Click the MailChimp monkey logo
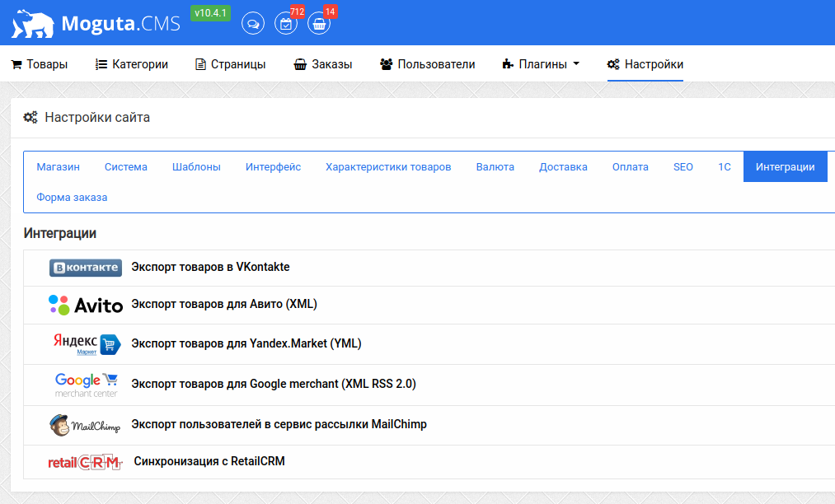The image size is (835, 504). [x=85, y=425]
